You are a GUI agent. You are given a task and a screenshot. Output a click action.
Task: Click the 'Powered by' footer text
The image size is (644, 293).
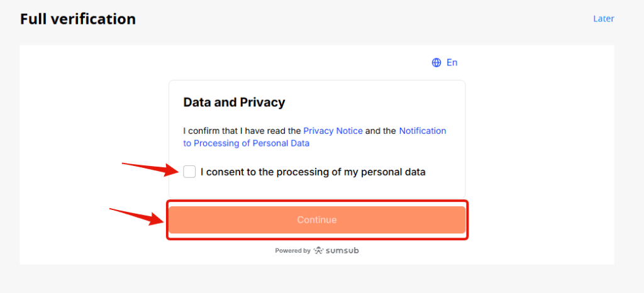click(292, 250)
